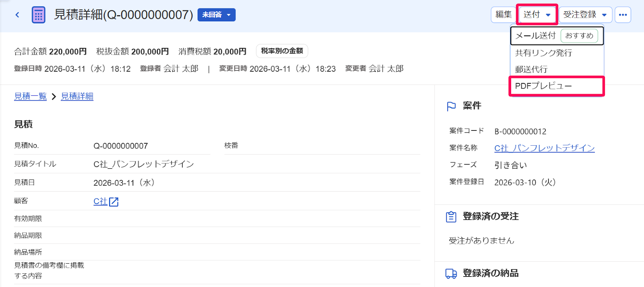Select PDFプレビュー menu entry
This screenshot has height=287, width=644.
[x=557, y=86]
